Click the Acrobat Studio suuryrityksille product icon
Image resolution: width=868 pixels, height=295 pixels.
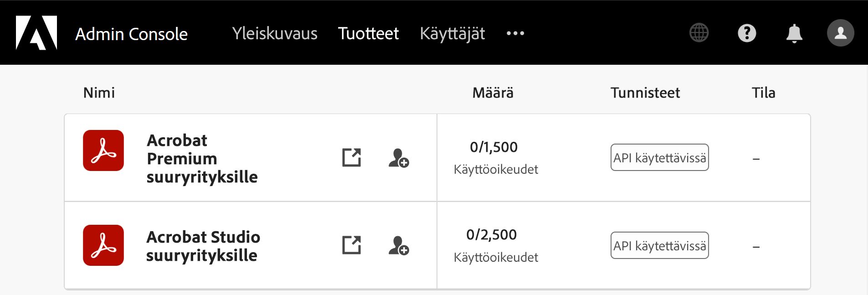pos(103,245)
